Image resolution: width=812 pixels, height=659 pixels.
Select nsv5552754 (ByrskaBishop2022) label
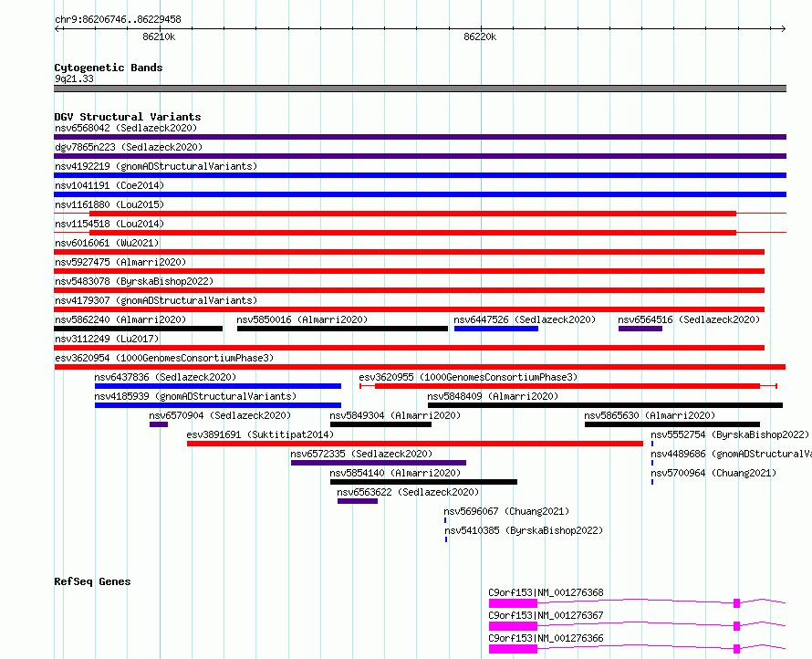pyautogui.click(x=730, y=434)
